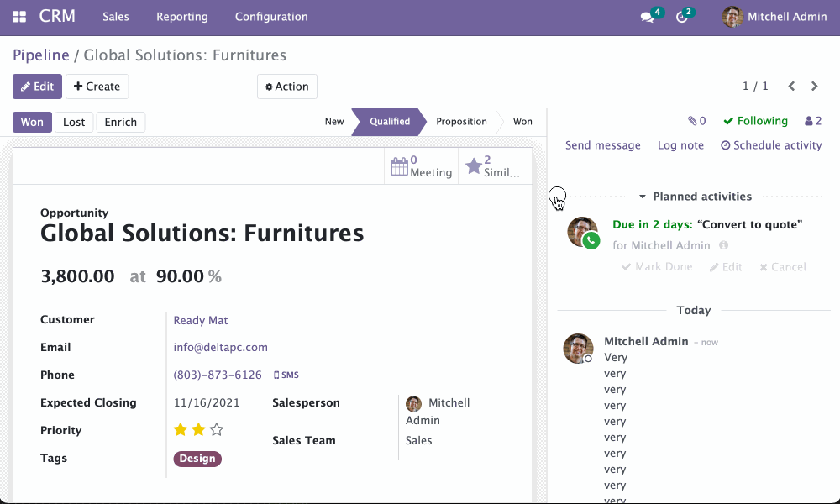
Task: Open the activities clock icon
Action: [x=682, y=16]
